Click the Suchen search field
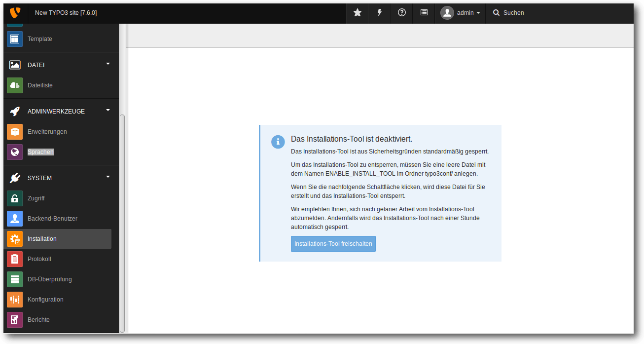Image resolution: width=644 pixels, height=344 pixels. (542, 13)
